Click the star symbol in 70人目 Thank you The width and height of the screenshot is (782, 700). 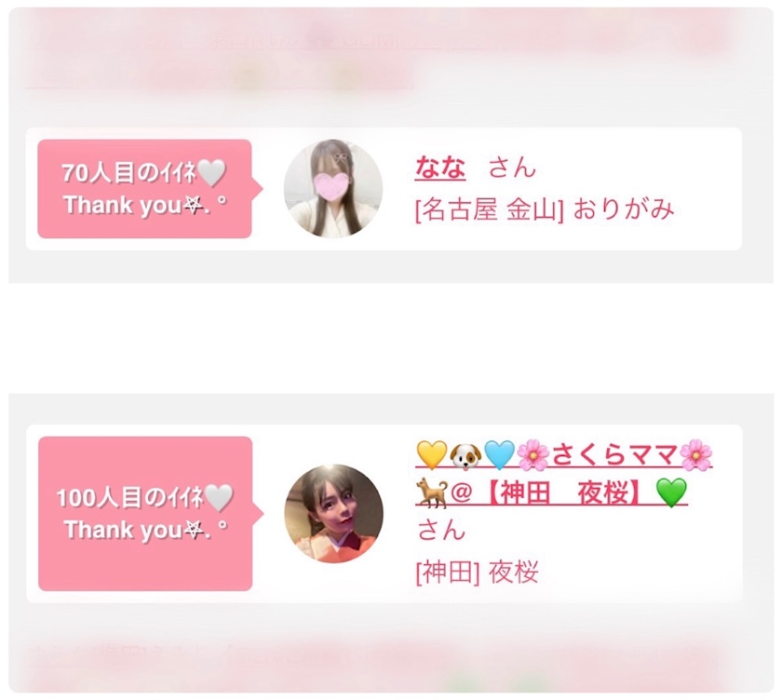(x=193, y=205)
